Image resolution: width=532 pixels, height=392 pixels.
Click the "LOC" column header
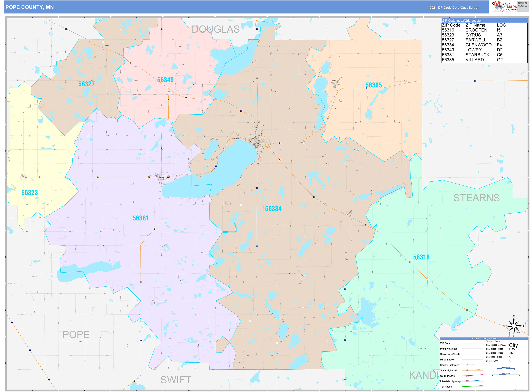click(501, 25)
